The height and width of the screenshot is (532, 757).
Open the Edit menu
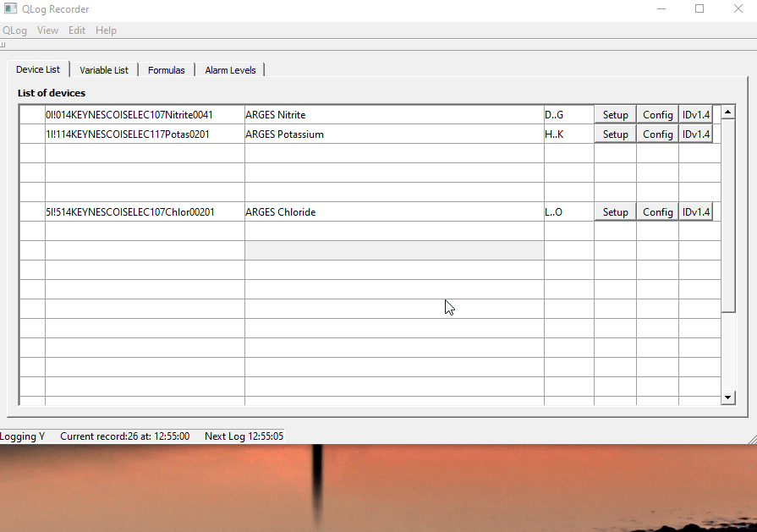pyautogui.click(x=77, y=30)
